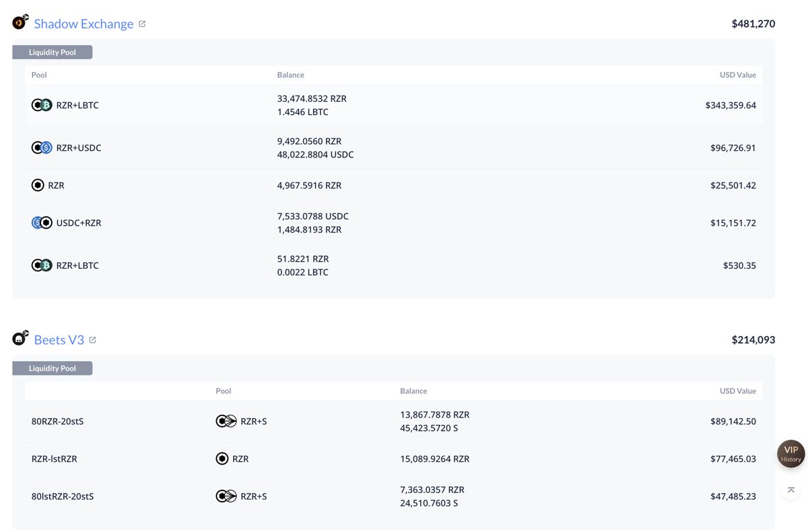The image size is (808, 532).
Task: Click the balance 51.8221 RZR
Action: tap(303, 259)
